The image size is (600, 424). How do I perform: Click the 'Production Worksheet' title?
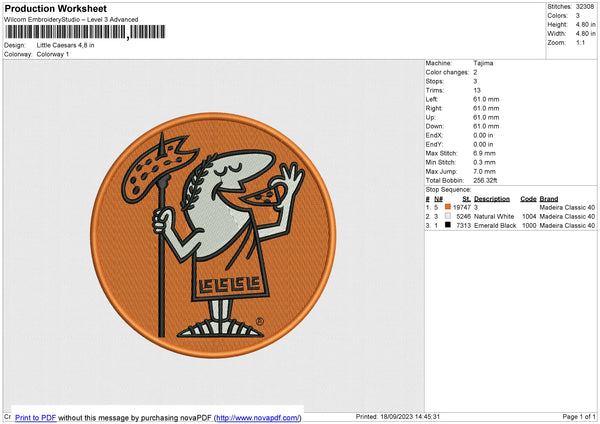point(55,8)
